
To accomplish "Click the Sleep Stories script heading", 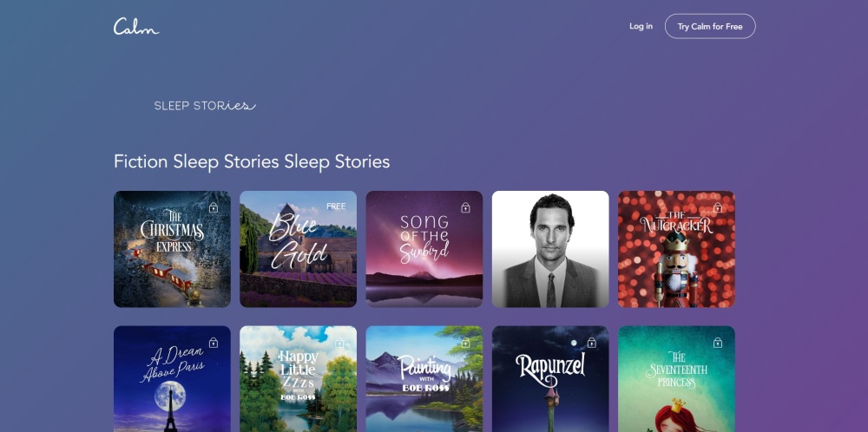I will 205,106.
